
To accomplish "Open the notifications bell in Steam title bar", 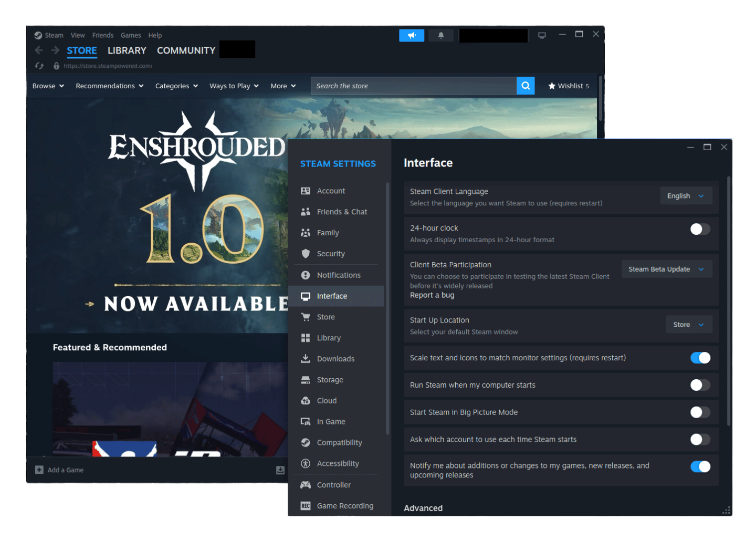I will [441, 35].
